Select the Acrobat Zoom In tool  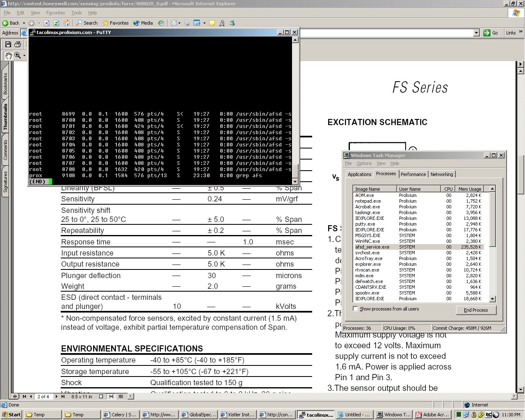18,55
